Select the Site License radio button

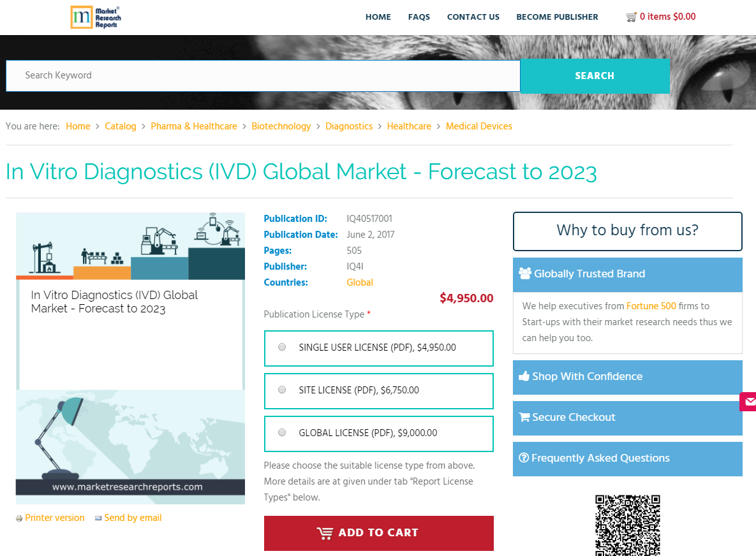(x=281, y=390)
